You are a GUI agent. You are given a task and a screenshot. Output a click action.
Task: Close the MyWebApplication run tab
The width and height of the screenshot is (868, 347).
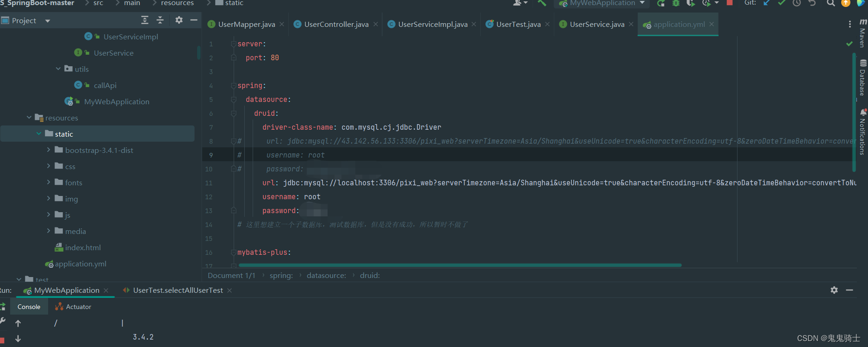click(x=106, y=290)
